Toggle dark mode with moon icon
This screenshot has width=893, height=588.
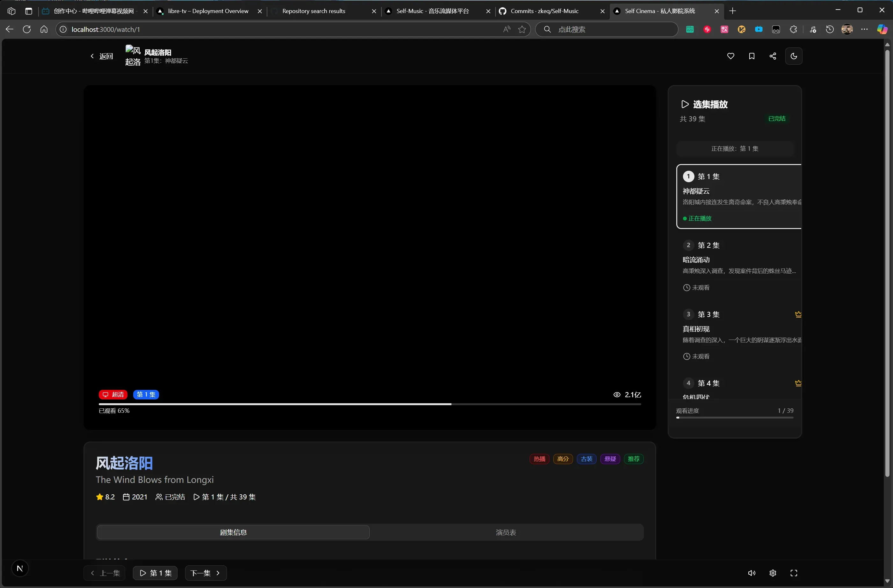click(x=794, y=56)
